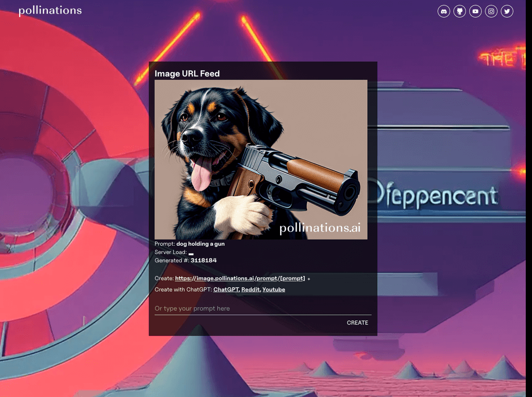Open the Discord icon link
This screenshot has width=532, height=397.
pos(444,11)
